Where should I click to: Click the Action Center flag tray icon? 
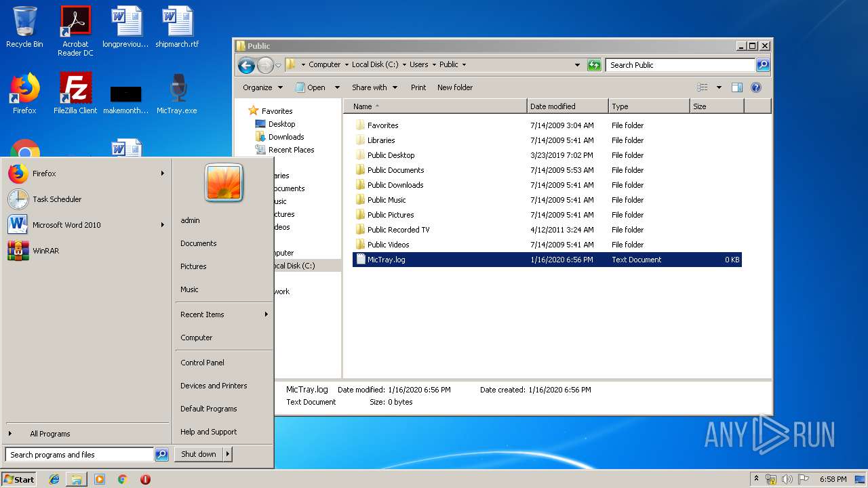804,479
